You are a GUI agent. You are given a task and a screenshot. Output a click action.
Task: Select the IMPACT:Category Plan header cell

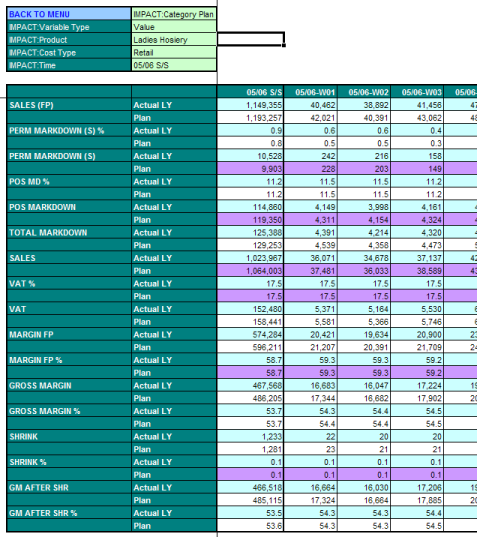(174, 14)
